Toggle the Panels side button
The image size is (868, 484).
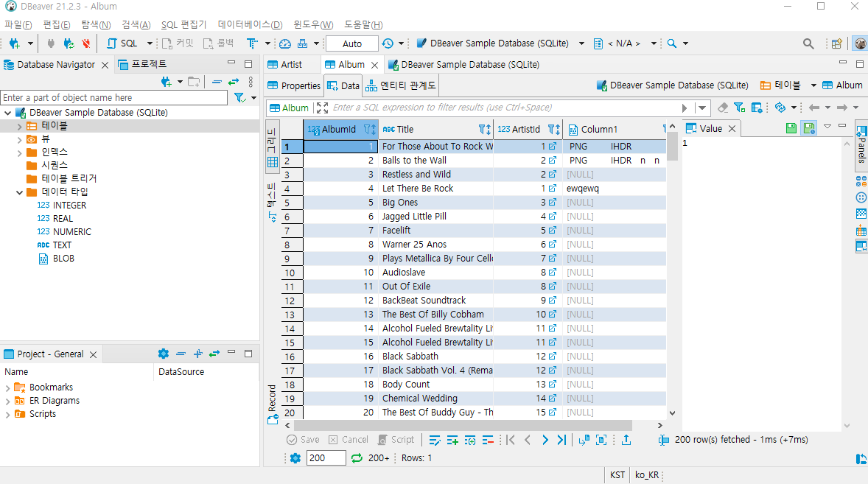[861, 145]
